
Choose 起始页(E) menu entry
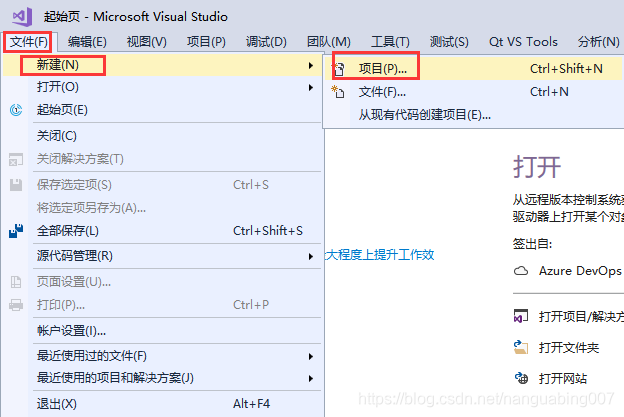coord(162,110)
